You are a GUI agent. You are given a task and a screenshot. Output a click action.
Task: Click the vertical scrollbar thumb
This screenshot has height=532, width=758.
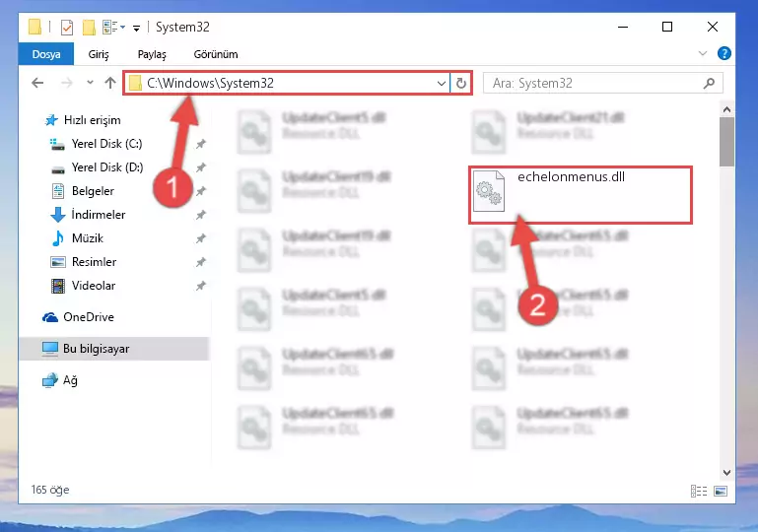coord(726,142)
